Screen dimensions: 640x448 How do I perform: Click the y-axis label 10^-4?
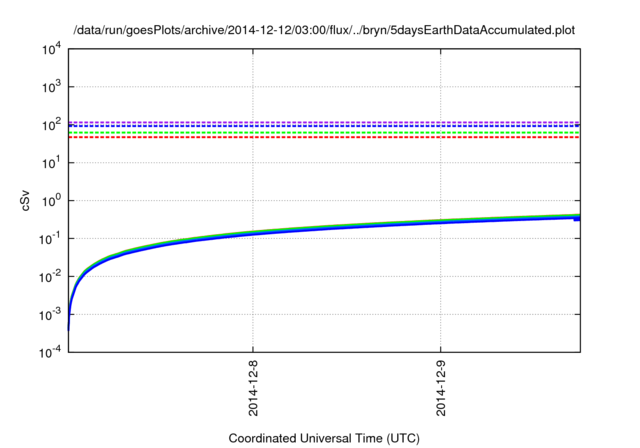(50, 351)
